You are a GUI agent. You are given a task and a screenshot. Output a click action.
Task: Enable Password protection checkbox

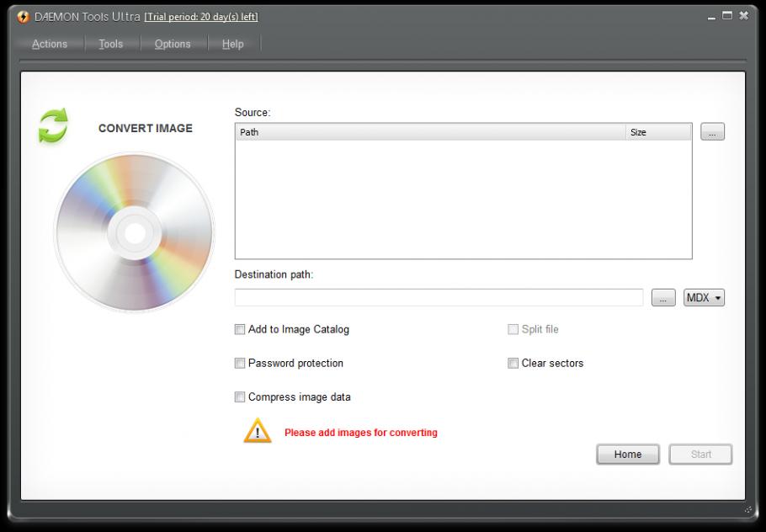point(240,363)
